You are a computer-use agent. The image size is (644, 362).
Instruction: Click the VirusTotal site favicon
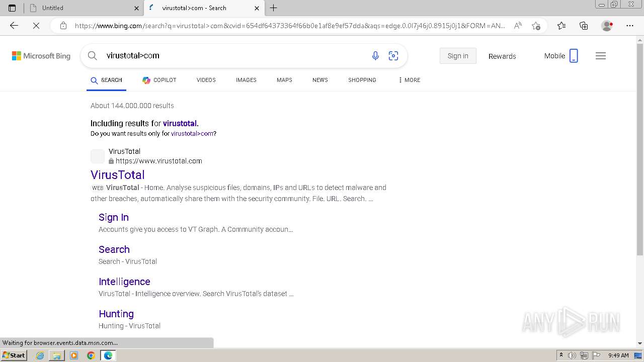pyautogui.click(x=98, y=156)
